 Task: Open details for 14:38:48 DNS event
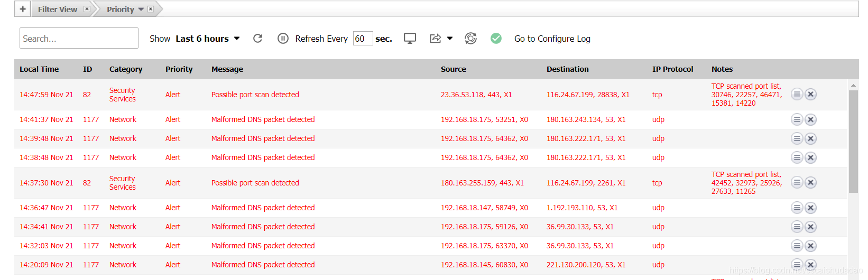pyautogui.click(x=797, y=157)
